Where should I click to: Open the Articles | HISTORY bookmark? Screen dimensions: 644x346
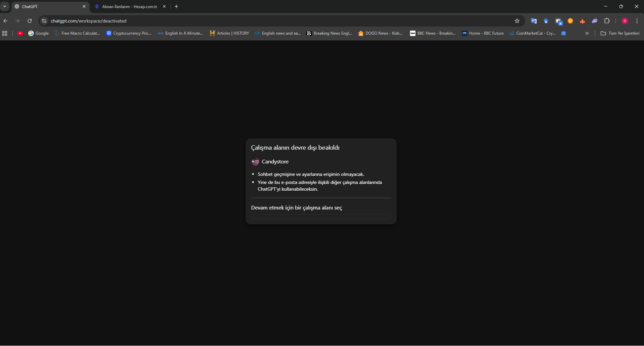tap(230, 33)
